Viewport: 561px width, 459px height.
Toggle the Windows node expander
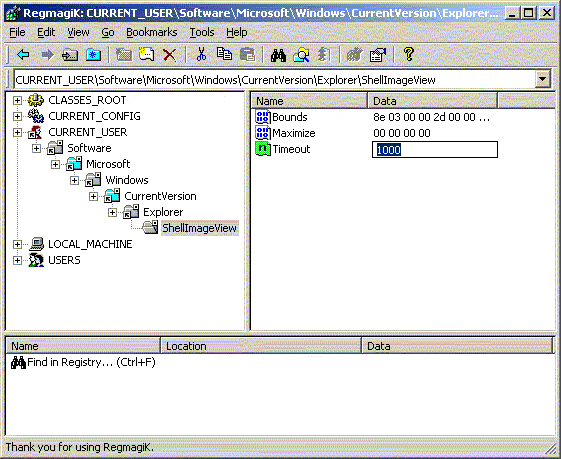tap(74, 180)
